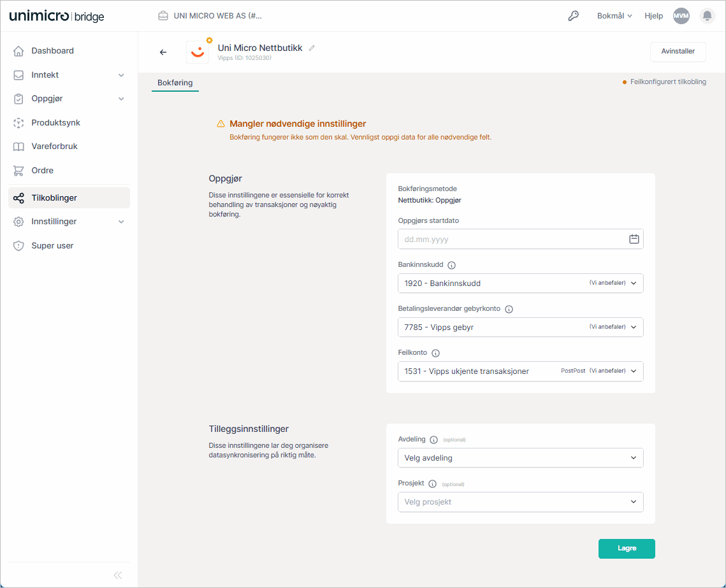
Task: Click the unimicro bridge logo
Action: 57,16
